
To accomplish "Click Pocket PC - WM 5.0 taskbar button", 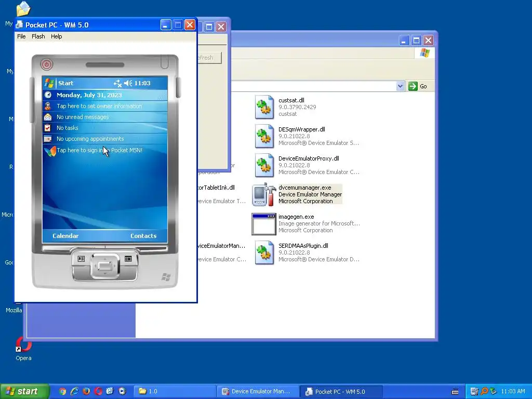I will click(341, 392).
